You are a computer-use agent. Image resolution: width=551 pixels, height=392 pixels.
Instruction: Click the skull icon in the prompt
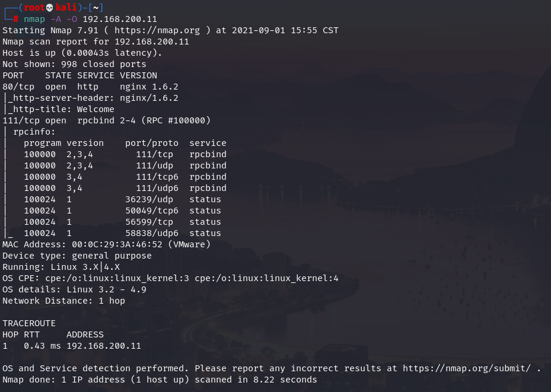pyautogui.click(x=50, y=7)
